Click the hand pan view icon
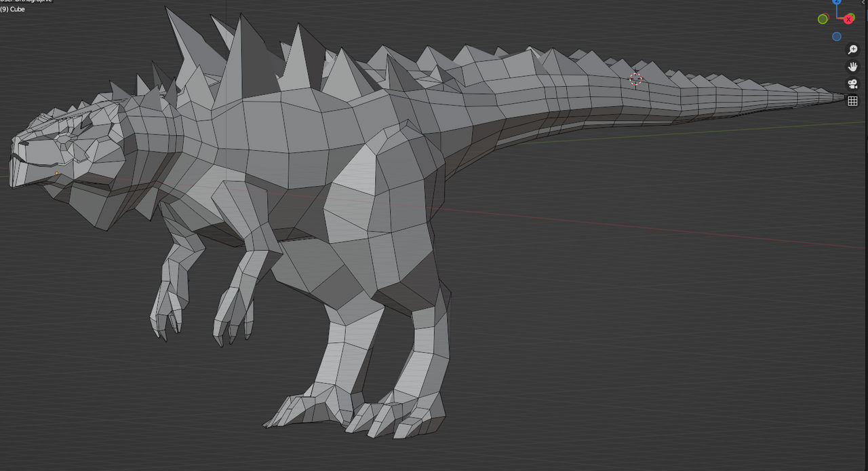The image size is (868, 471). [852, 67]
